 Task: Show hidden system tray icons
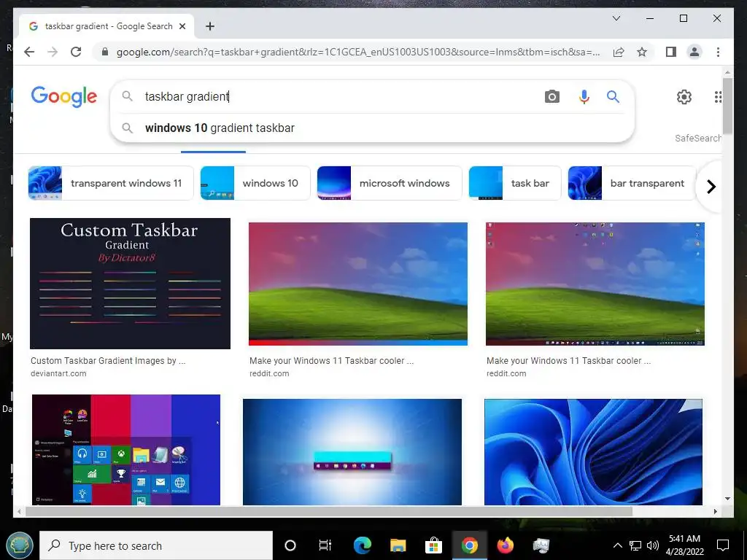click(617, 545)
